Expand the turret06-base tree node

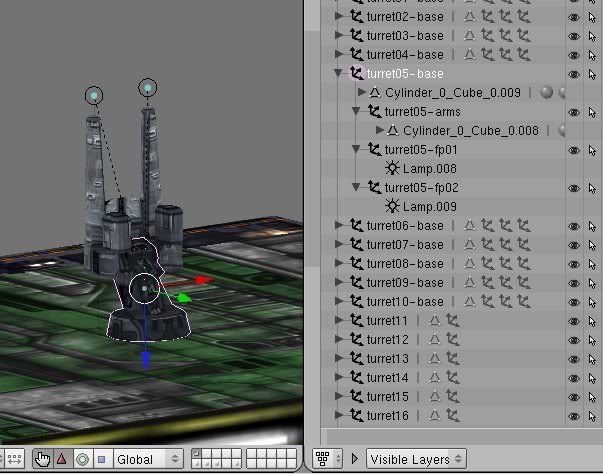click(340, 226)
